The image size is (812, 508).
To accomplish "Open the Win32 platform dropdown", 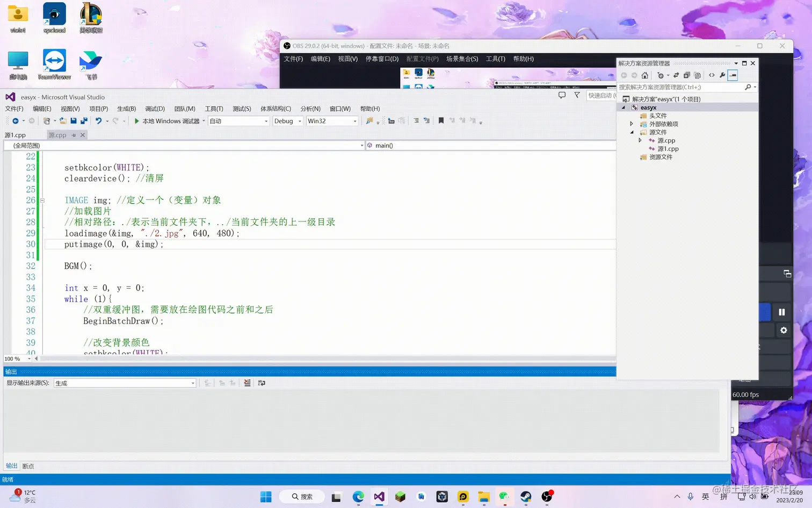I will 332,120.
